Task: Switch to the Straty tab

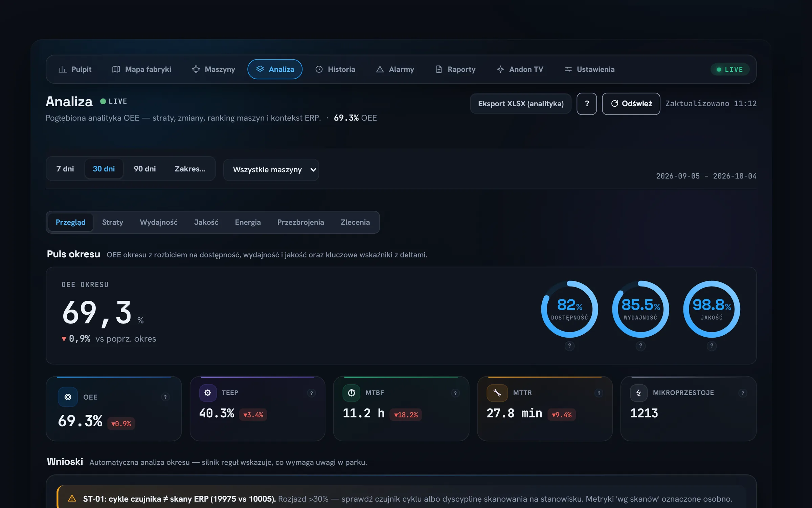Action: 113,222
